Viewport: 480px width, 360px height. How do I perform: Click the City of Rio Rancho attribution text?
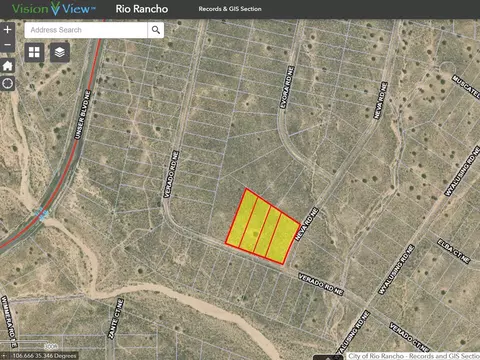point(414,356)
